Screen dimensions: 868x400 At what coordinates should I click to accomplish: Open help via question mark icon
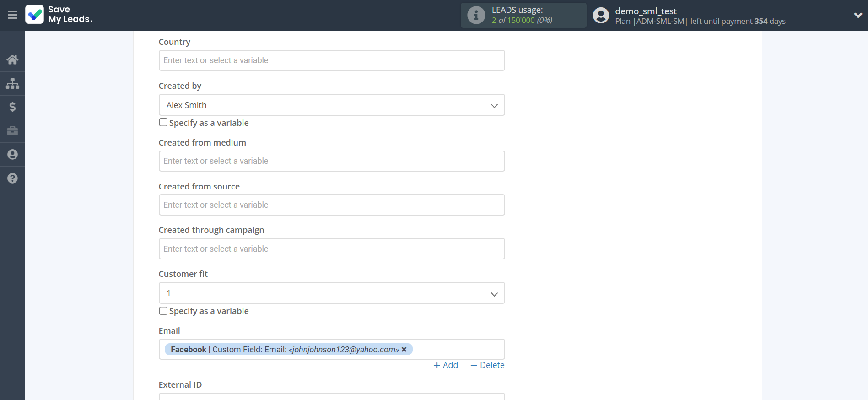[x=12, y=178]
